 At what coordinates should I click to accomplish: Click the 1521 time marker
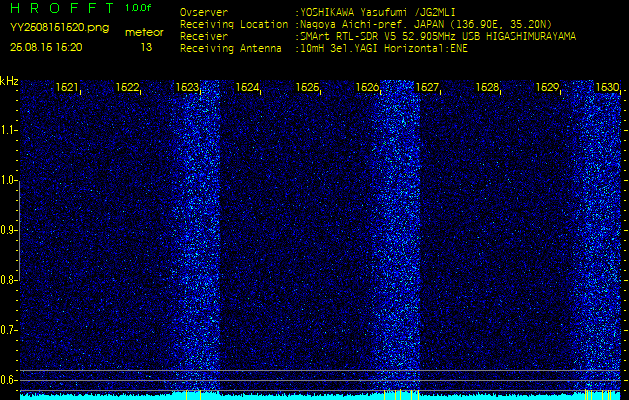click(x=67, y=87)
